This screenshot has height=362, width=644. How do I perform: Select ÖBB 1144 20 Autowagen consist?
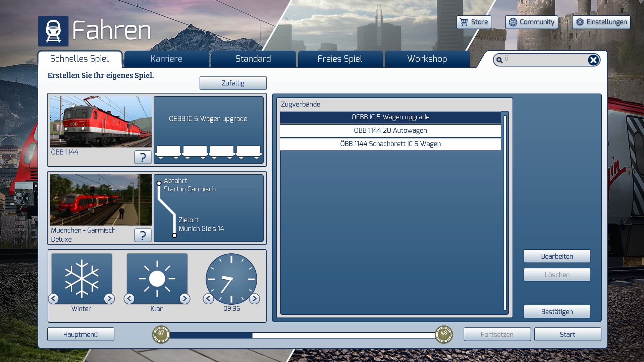pos(390,130)
